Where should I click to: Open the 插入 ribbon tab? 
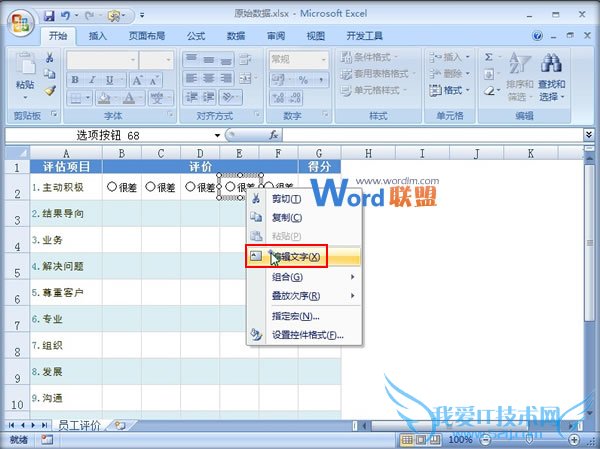pyautogui.click(x=98, y=36)
